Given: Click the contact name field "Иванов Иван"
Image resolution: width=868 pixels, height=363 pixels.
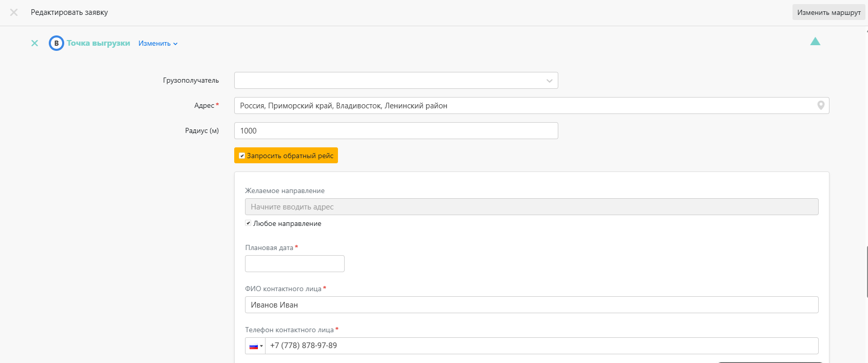Looking at the screenshot, I should tap(531, 305).
